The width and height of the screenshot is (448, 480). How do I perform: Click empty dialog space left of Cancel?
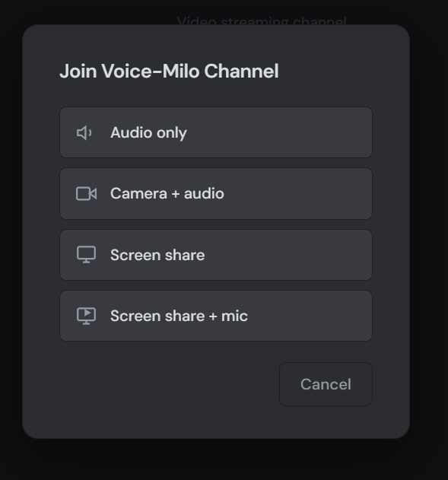click(x=168, y=384)
